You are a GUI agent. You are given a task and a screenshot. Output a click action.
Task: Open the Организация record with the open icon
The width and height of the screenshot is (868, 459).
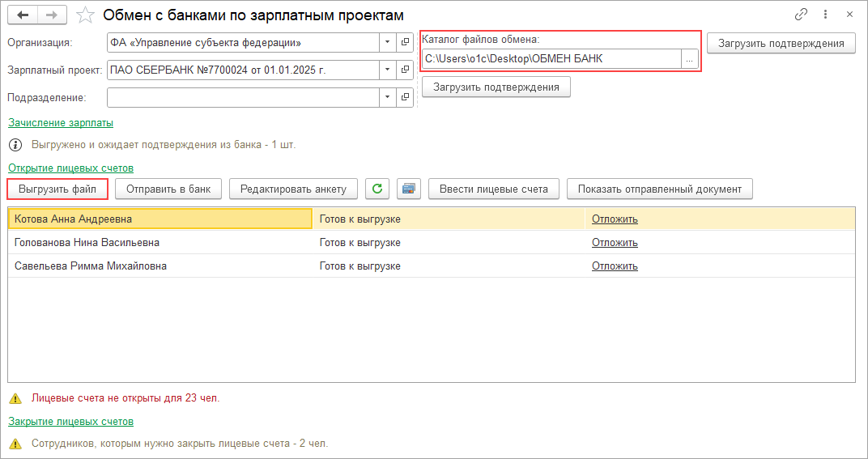[405, 42]
